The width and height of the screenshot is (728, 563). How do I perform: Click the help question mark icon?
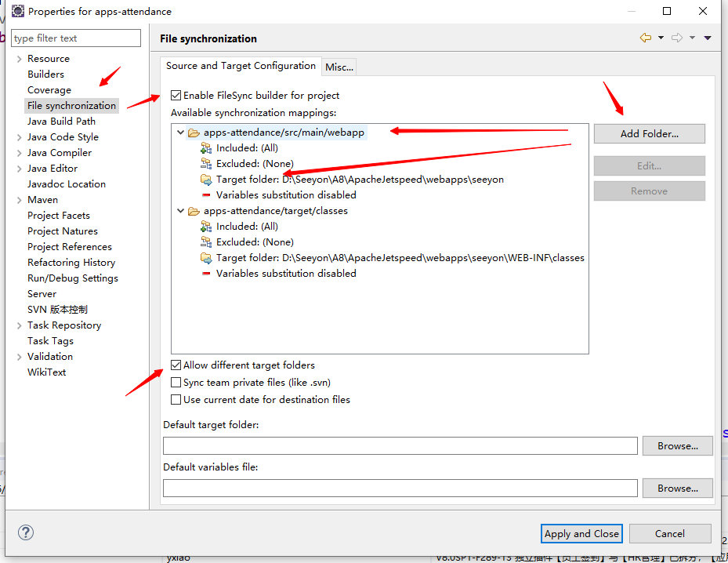click(x=26, y=532)
